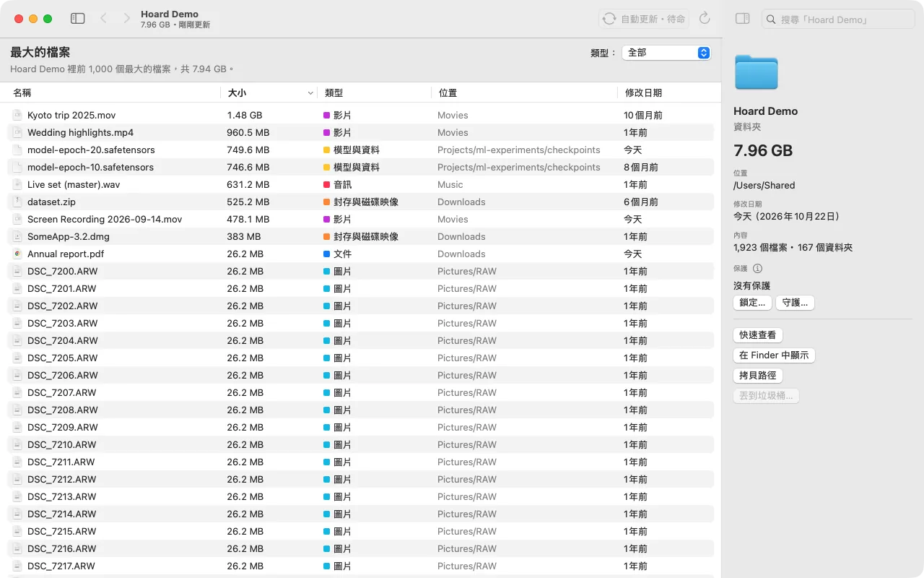Click the audio file icon of Live set (master).wav
Image resolution: width=924 pixels, height=578 pixels.
click(x=17, y=184)
